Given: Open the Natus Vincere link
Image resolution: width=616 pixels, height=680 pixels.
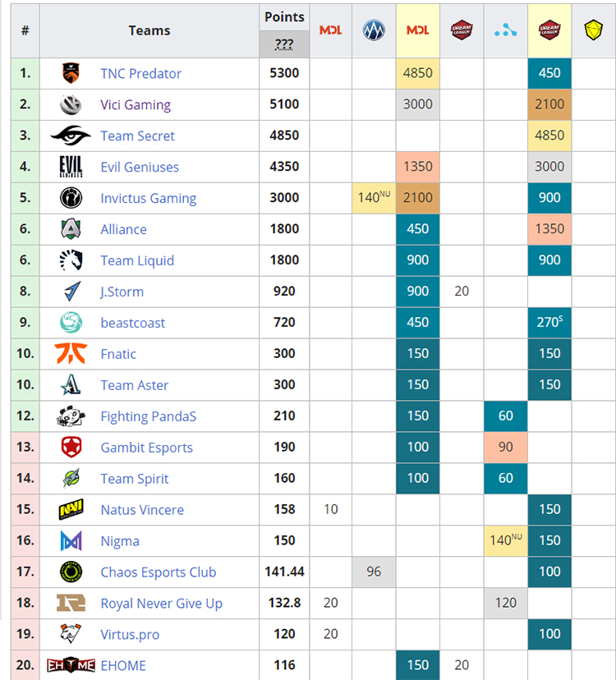Looking at the screenshot, I should [142, 509].
